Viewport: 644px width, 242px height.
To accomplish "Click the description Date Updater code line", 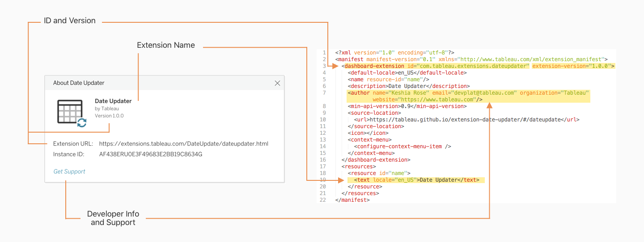I will click(409, 86).
